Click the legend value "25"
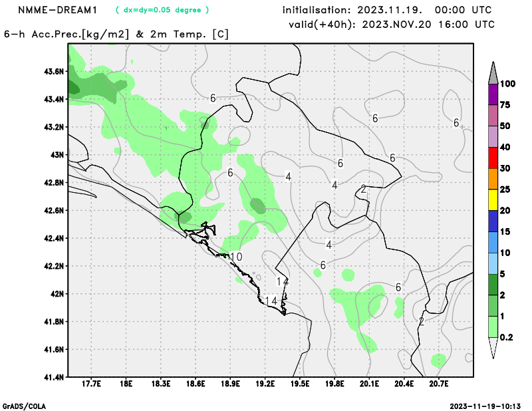This screenshot has height=411, width=532. (505, 190)
